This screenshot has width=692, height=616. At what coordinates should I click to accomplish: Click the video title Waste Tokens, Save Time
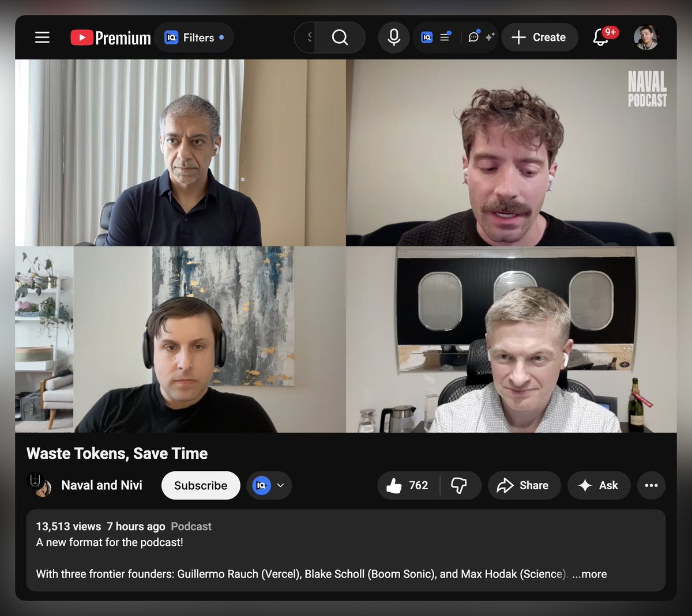(117, 454)
